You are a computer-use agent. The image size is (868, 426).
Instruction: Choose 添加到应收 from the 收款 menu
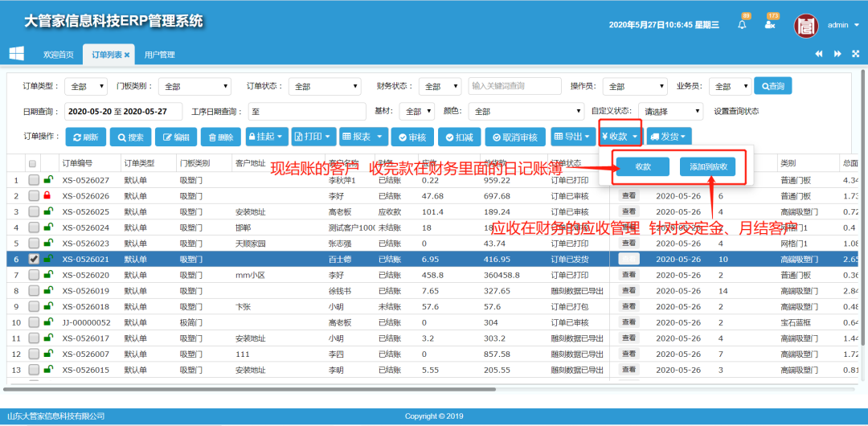click(707, 167)
